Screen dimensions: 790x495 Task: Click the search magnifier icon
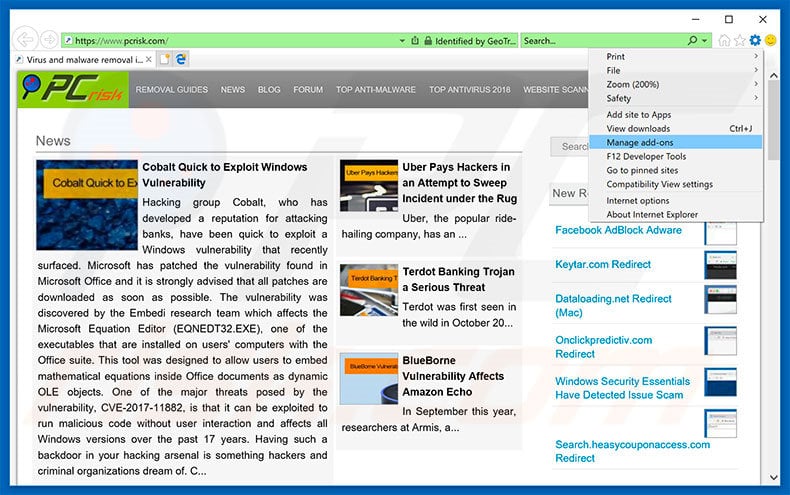(x=693, y=40)
